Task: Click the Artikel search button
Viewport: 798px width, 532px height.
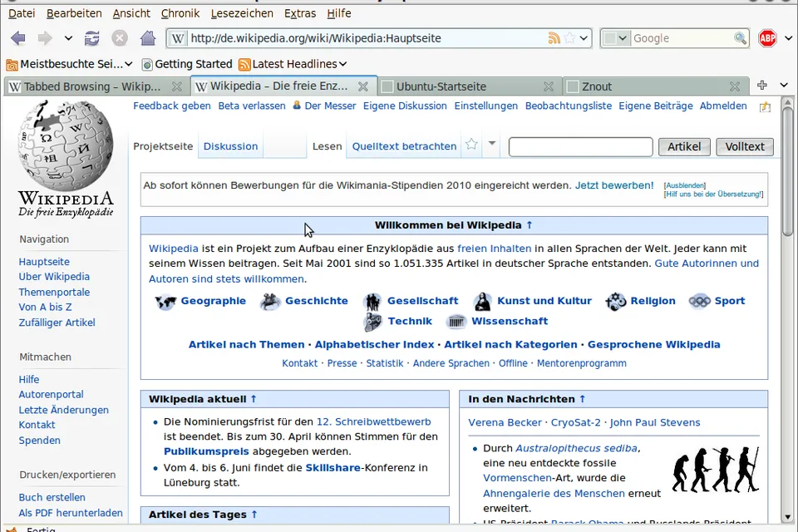Action: point(684,146)
